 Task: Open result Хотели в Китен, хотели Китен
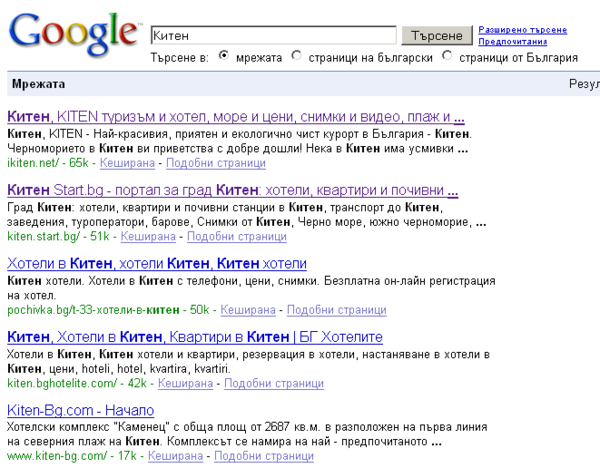[157, 263]
